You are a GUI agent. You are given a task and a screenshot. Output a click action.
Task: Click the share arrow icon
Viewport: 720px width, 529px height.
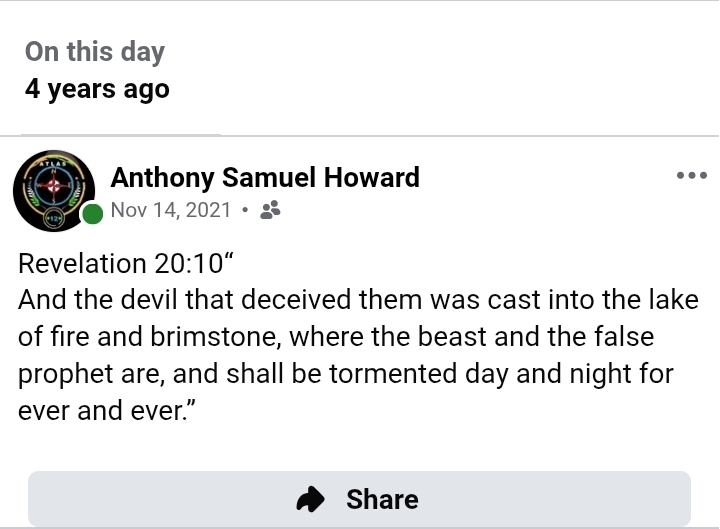point(312,499)
